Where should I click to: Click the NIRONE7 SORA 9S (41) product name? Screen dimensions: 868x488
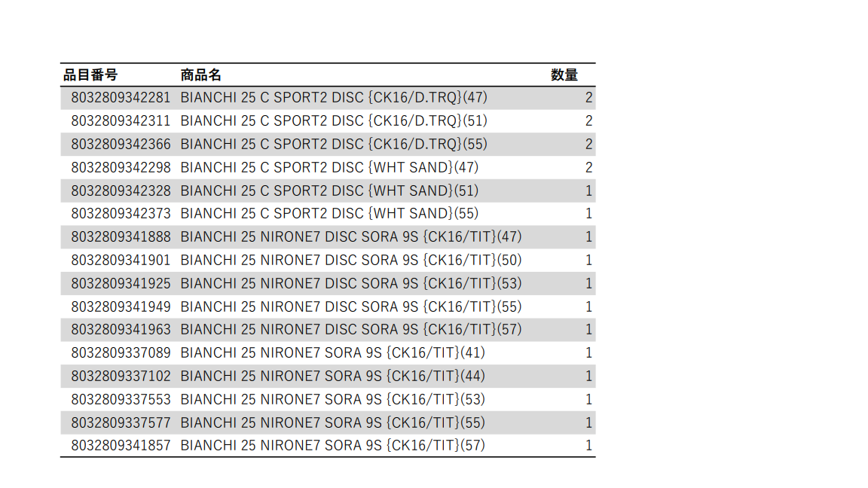coord(332,353)
